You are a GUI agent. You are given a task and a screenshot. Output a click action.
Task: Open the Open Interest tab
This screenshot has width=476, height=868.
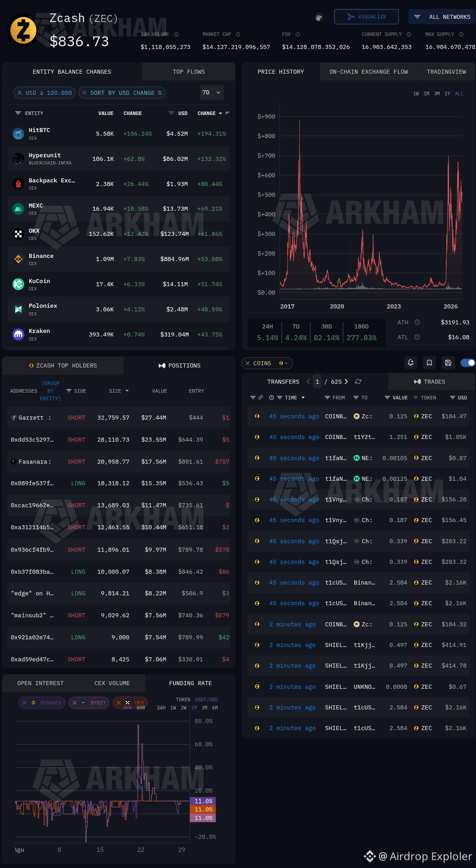click(40, 683)
